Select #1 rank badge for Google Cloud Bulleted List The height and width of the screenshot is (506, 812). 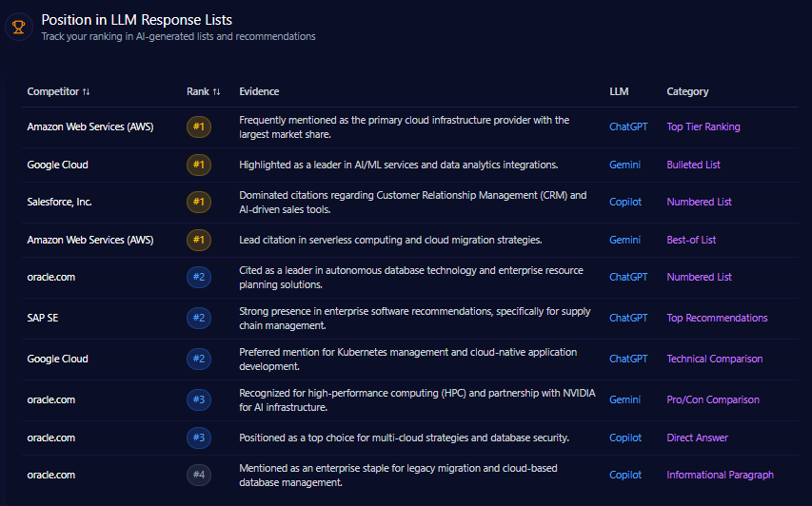[x=198, y=165]
